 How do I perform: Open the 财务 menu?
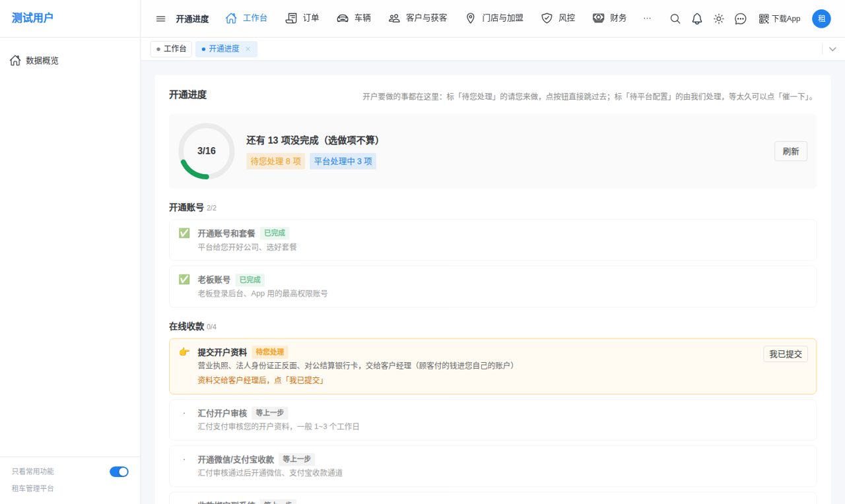[x=610, y=18]
